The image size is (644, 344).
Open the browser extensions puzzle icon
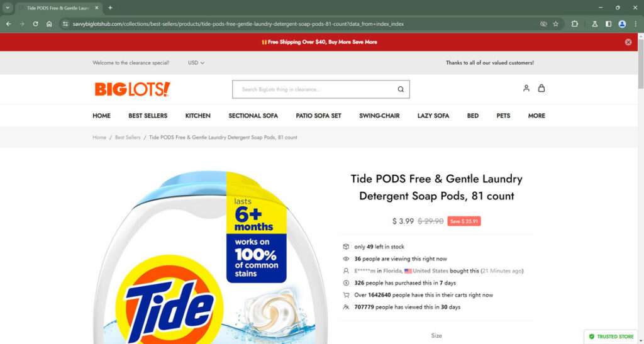575,24
